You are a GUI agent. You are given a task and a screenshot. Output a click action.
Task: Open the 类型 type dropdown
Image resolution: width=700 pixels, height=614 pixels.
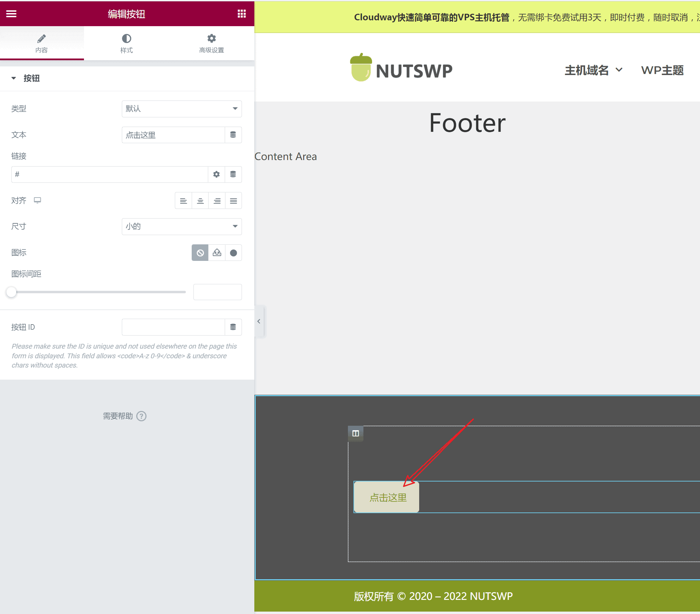point(181,109)
